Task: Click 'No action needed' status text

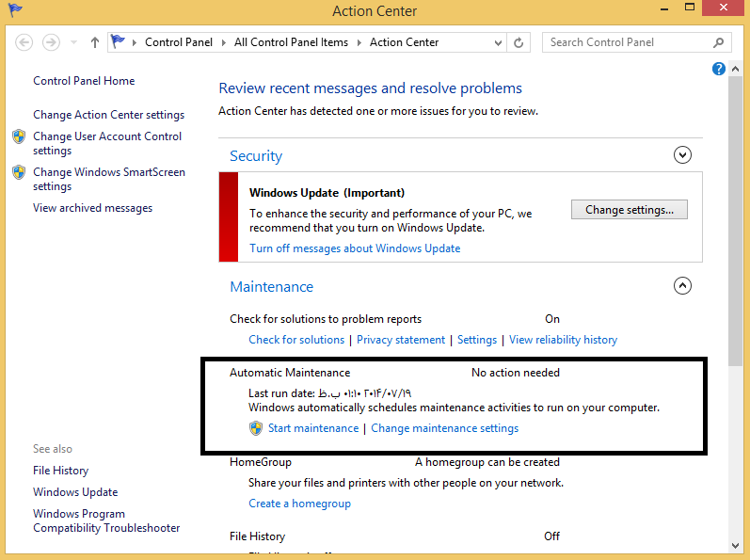Action: click(515, 373)
